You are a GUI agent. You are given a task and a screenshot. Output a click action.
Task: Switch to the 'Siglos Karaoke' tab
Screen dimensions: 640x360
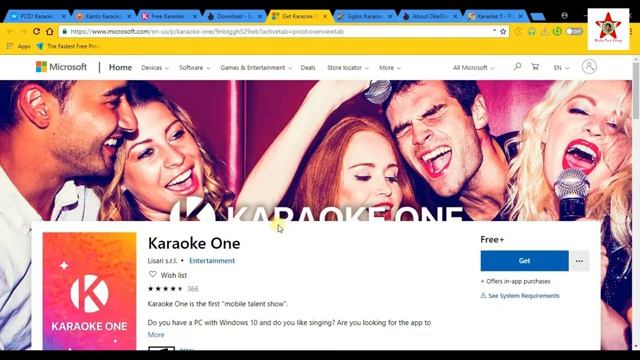pyautogui.click(x=364, y=16)
